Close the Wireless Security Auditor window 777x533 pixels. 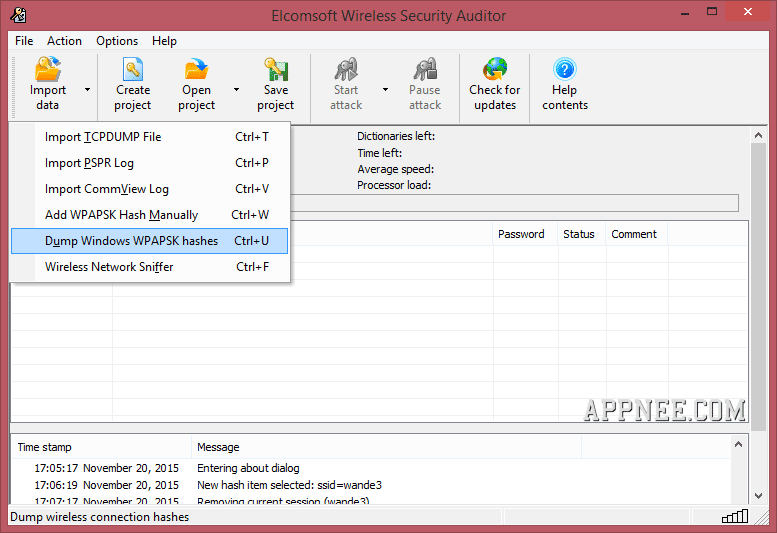coord(748,12)
